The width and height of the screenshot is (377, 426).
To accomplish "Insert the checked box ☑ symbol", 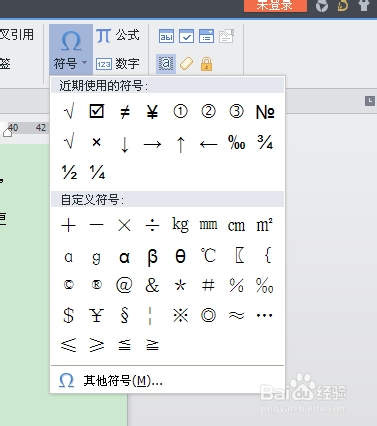I will click(97, 111).
